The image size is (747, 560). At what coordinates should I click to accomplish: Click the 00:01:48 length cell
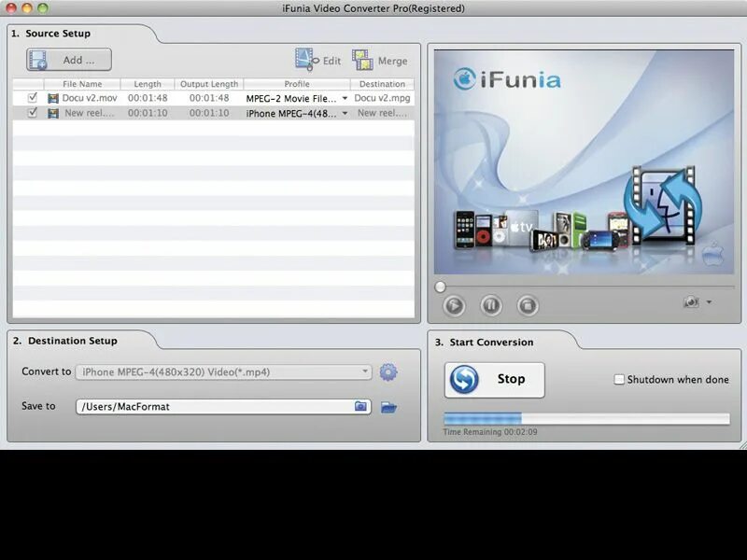coord(148,98)
